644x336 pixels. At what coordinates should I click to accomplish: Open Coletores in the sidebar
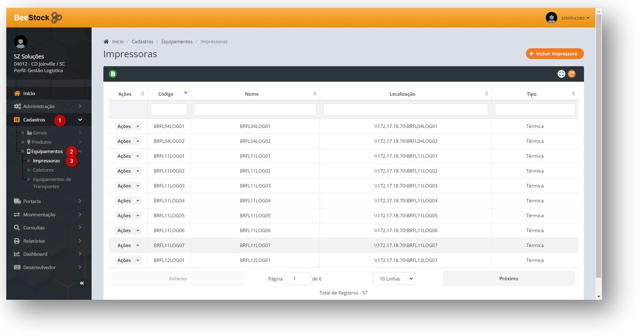[43, 170]
